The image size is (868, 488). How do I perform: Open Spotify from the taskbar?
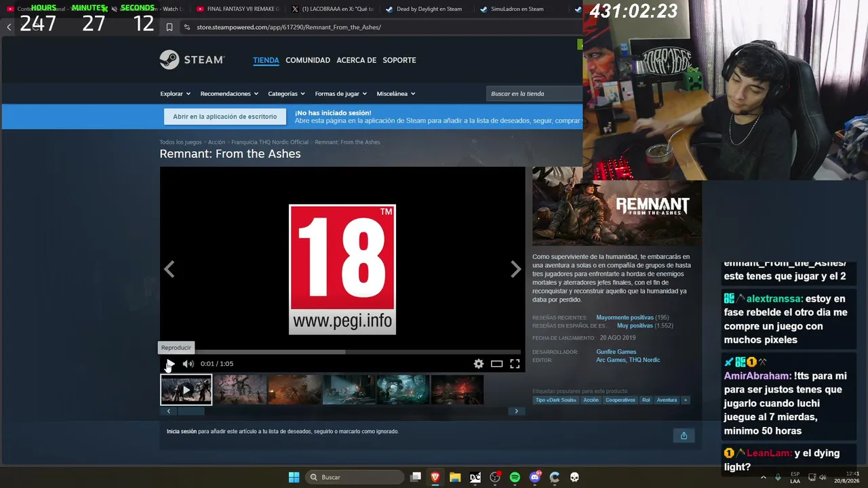515,477
